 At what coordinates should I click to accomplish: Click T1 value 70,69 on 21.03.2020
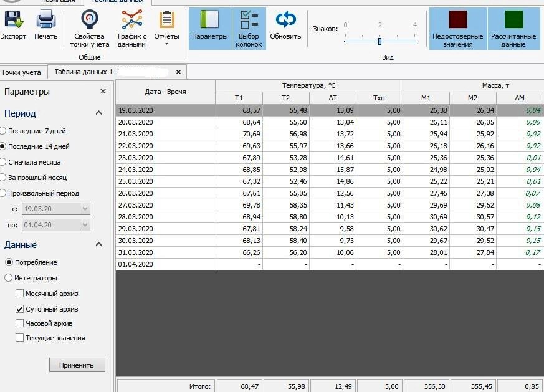[239, 134]
